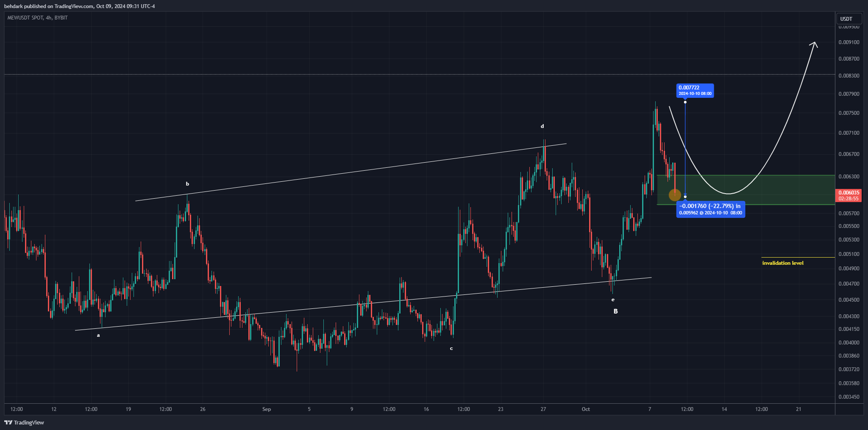Screen dimensions: 868x430
Task: Select wave label 'd' on the chart
Action: click(542, 126)
